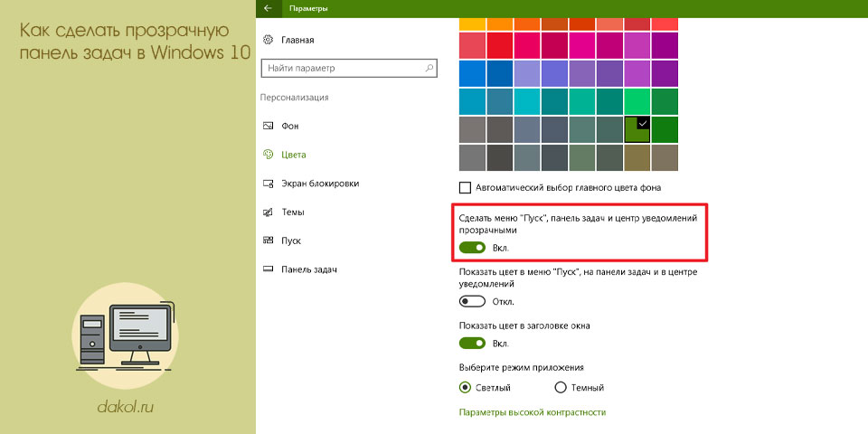This screenshot has height=434, width=868.
Task: Choose the bright blue swatch starting the blue row
Action: [472, 73]
